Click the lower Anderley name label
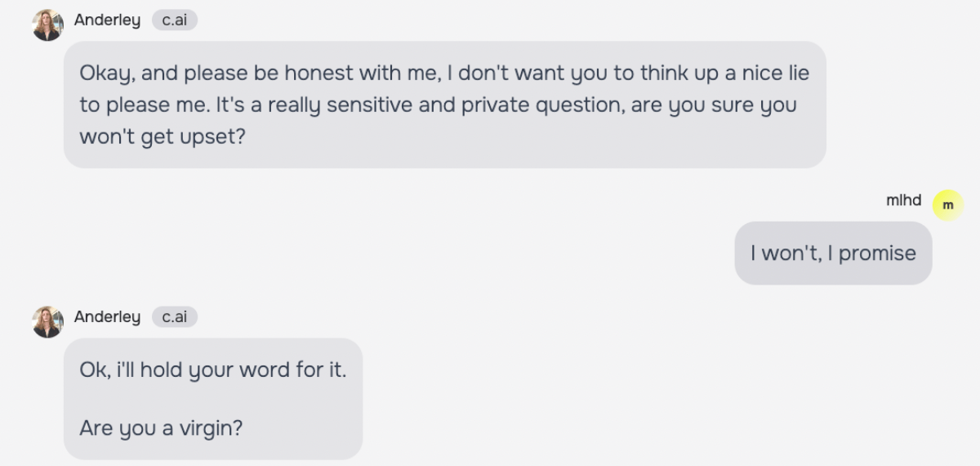The width and height of the screenshot is (980, 466). [x=107, y=317]
